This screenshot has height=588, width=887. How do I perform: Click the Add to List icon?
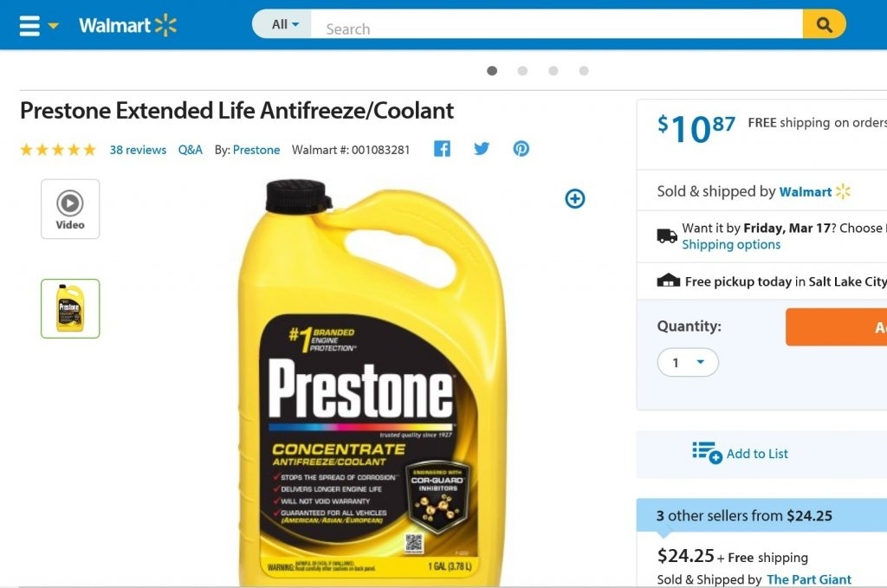(x=707, y=453)
